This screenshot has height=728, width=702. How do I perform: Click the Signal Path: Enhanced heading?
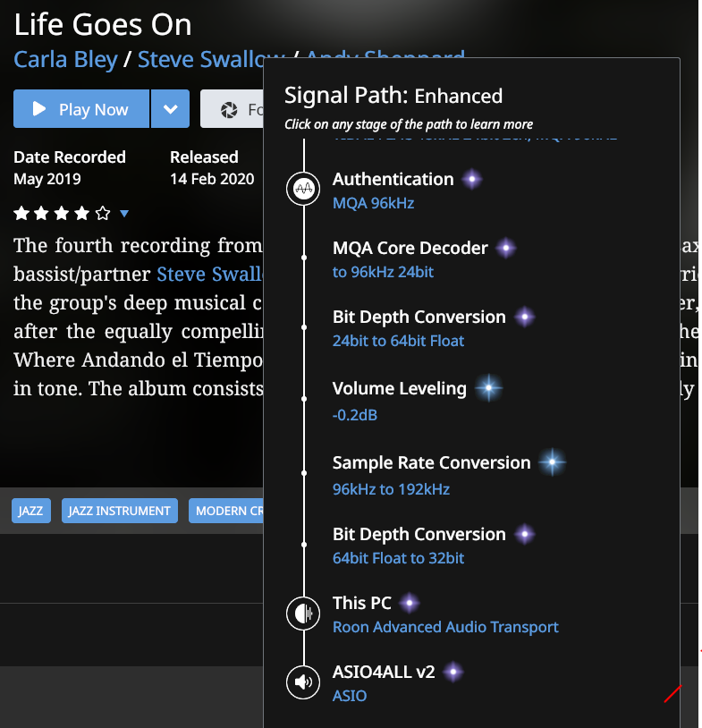coord(393,96)
